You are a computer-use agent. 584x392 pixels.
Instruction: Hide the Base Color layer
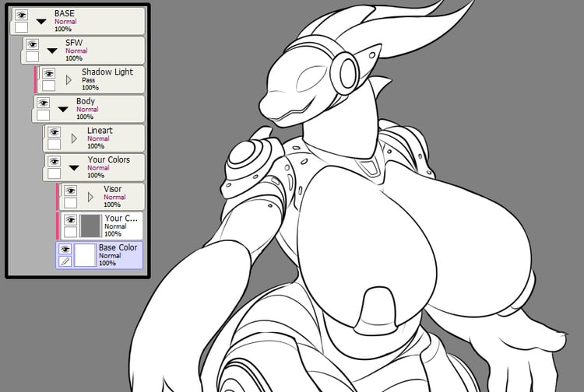click(65, 249)
